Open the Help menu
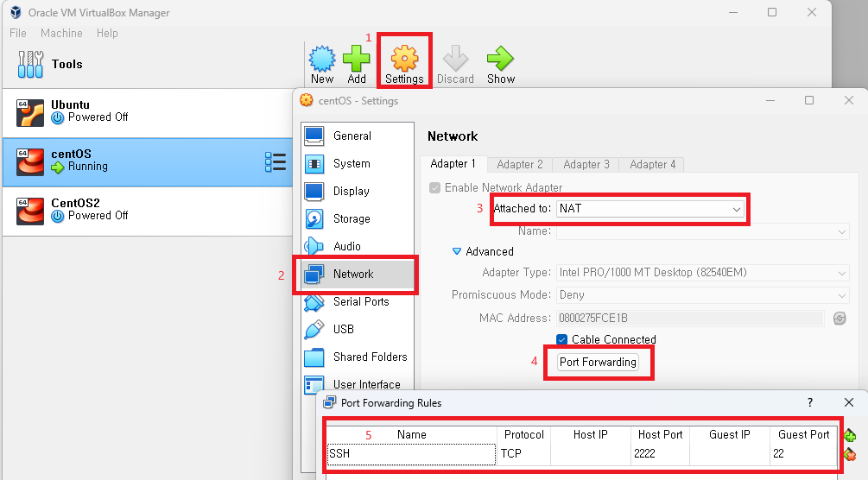The height and width of the screenshot is (480, 868). tap(107, 33)
